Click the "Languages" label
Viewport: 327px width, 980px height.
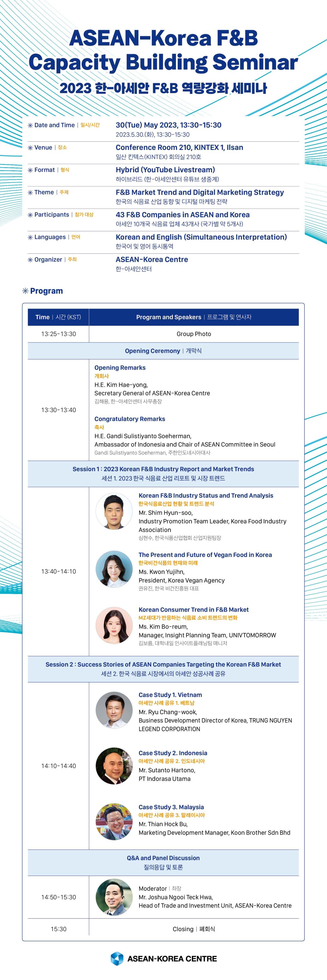[x=50, y=237]
